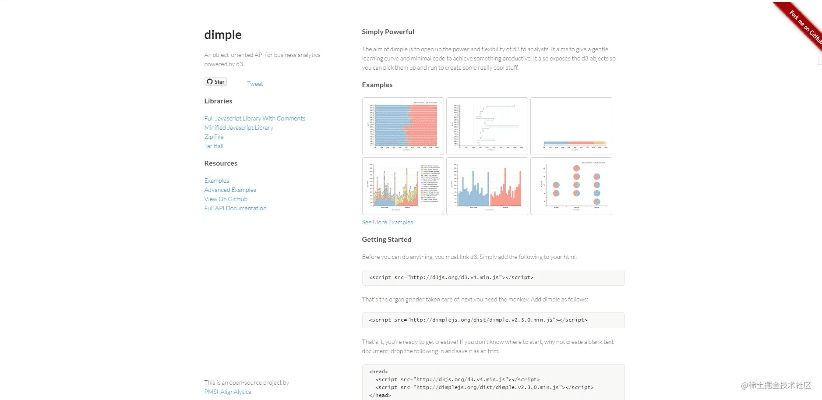This screenshot has width=822, height=400.
Task: Open the horizontal step line chart thumbnail
Action: [x=486, y=125]
